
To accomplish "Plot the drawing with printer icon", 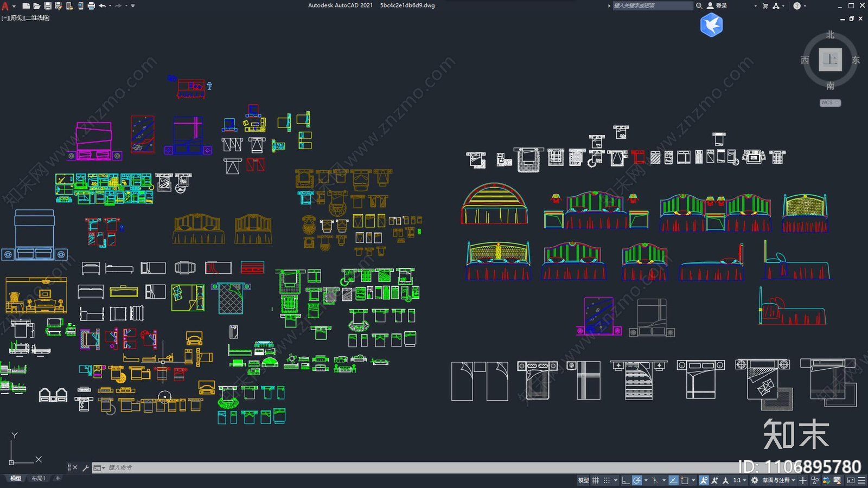I will click(x=91, y=6).
